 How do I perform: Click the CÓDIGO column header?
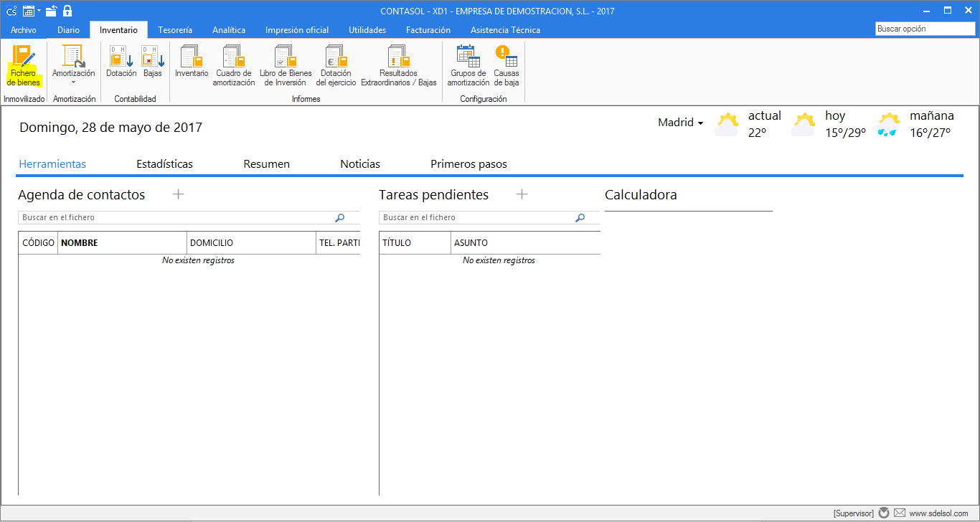39,243
